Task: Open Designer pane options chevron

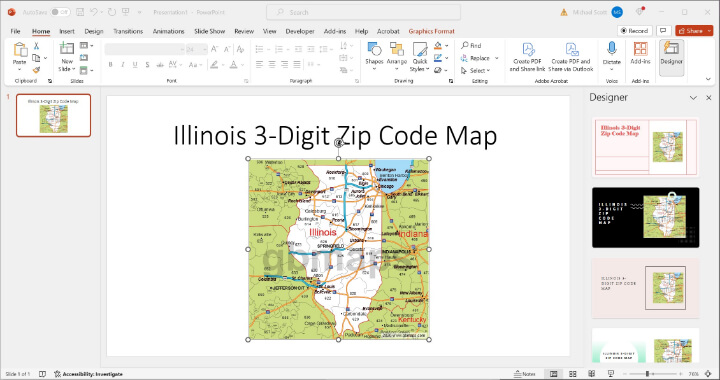Action: point(693,98)
